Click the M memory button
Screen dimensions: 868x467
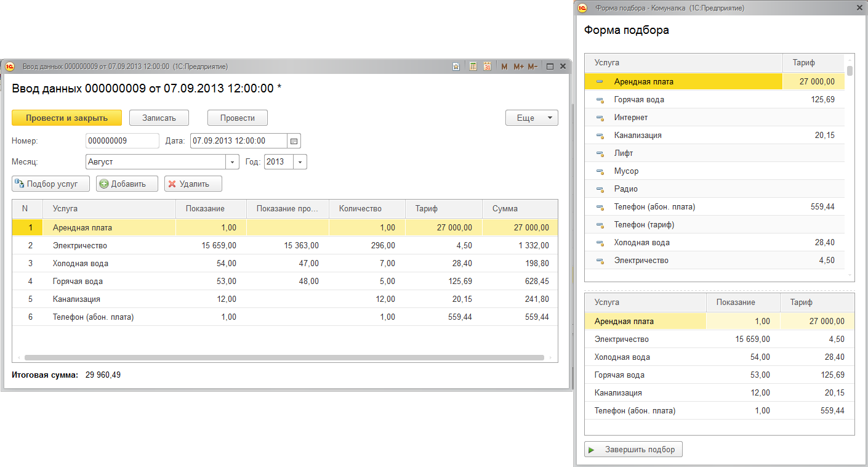(504, 67)
